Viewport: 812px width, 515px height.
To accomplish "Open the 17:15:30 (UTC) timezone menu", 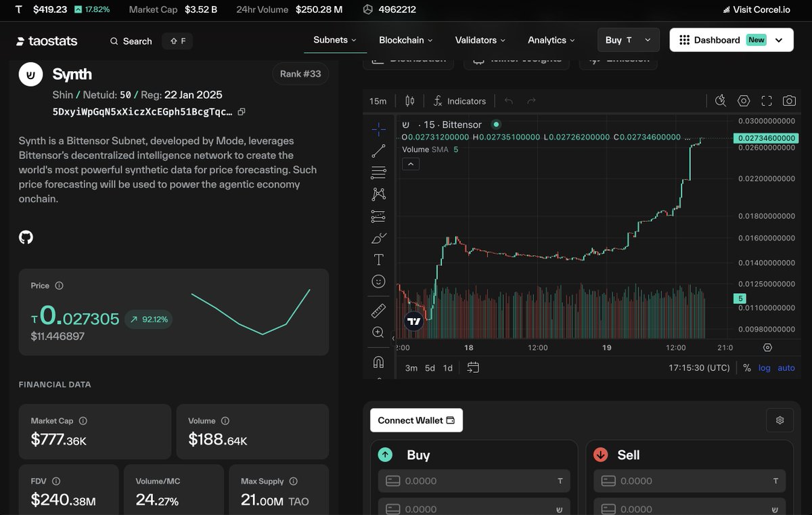I will [x=699, y=368].
